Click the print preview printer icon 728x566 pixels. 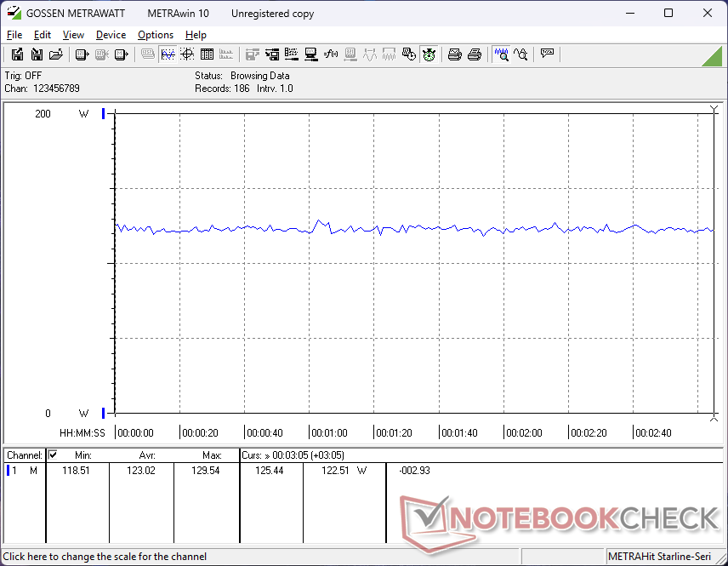coord(454,54)
